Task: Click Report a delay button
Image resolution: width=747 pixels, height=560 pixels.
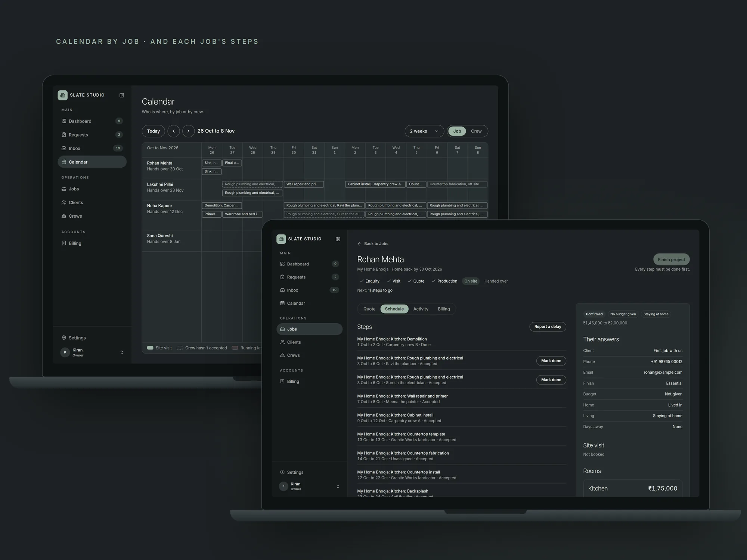Action: point(548,327)
